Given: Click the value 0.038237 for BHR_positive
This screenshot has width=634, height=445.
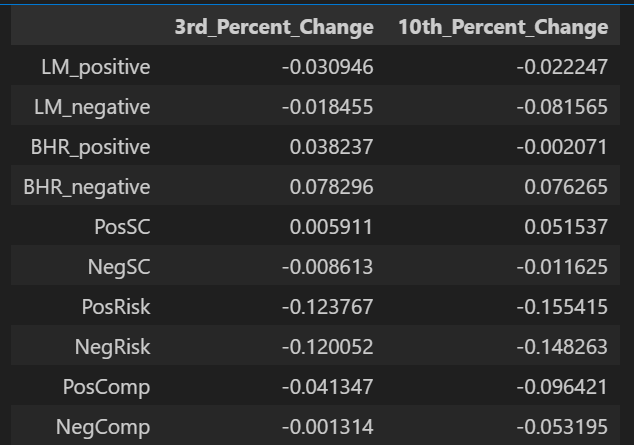Looking at the screenshot, I should (332, 147).
